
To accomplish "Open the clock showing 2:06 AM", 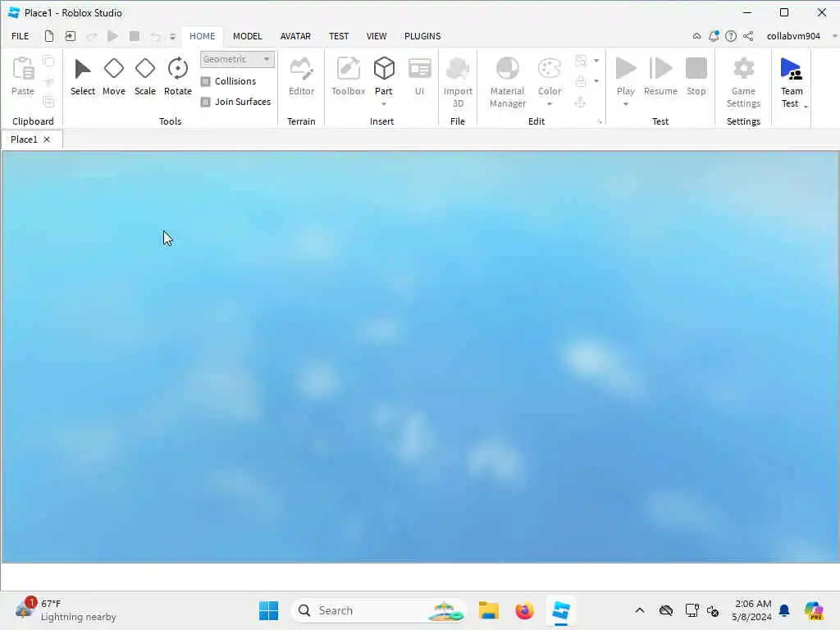I will click(x=751, y=610).
